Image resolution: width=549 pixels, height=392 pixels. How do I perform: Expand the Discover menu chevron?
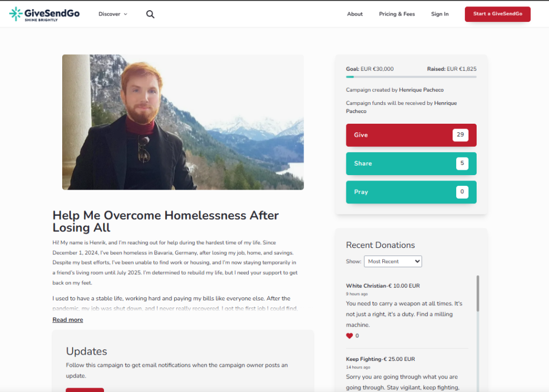(125, 14)
